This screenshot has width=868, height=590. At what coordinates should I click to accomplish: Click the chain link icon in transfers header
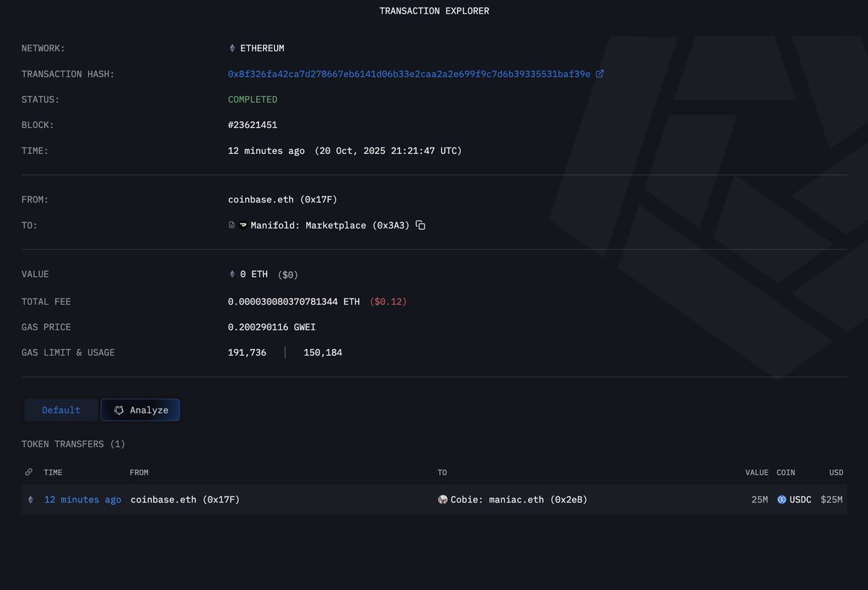28,471
